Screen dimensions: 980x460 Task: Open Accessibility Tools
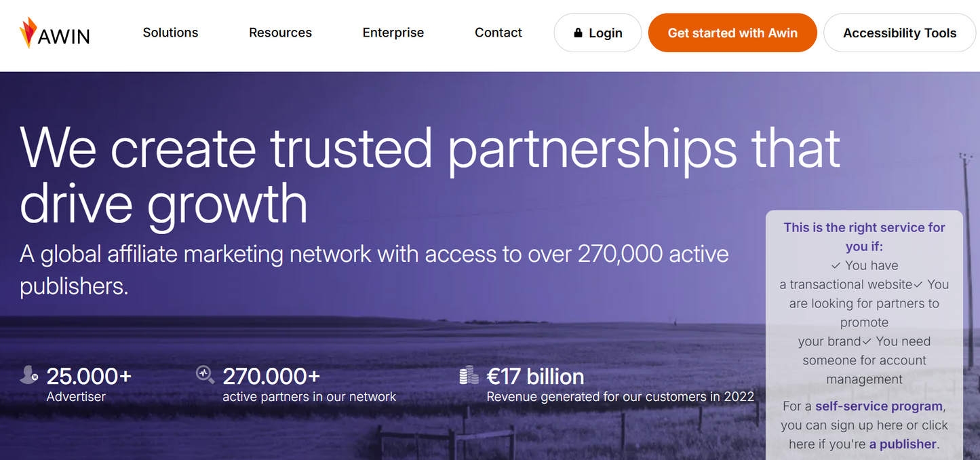tap(899, 33)
